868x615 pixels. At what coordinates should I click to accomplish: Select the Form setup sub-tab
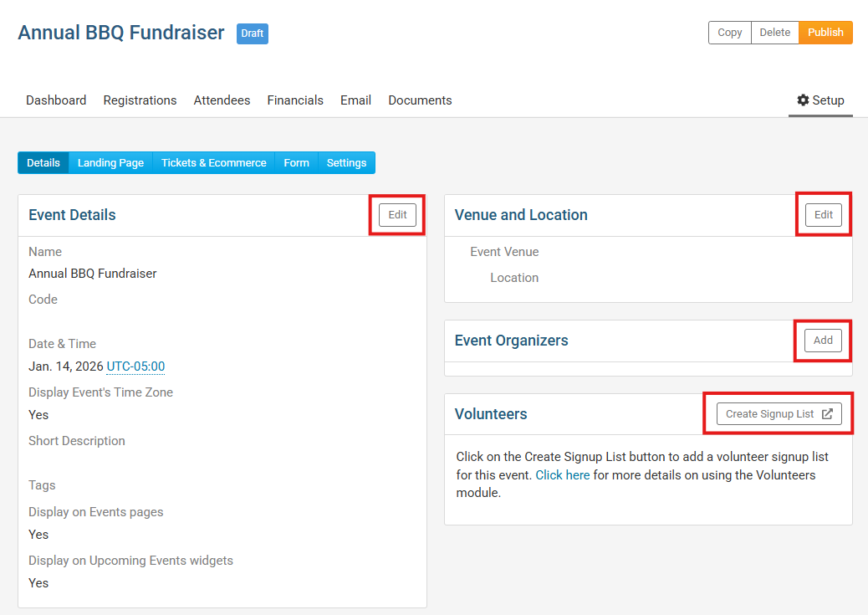point(296,163)
